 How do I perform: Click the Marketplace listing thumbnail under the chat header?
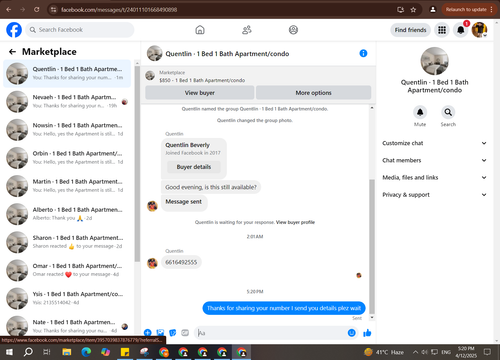click(150, 76)
